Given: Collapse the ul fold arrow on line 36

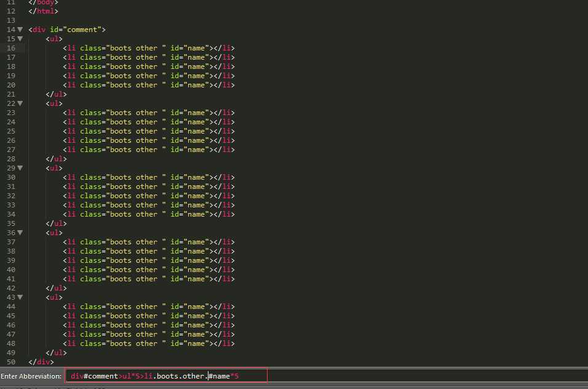Looking at the screenshot, I should 20,233.
